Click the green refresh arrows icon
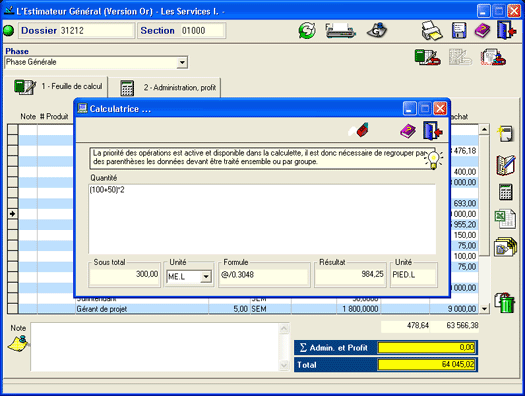Viewport: 525px width, 396px height. 307,31
